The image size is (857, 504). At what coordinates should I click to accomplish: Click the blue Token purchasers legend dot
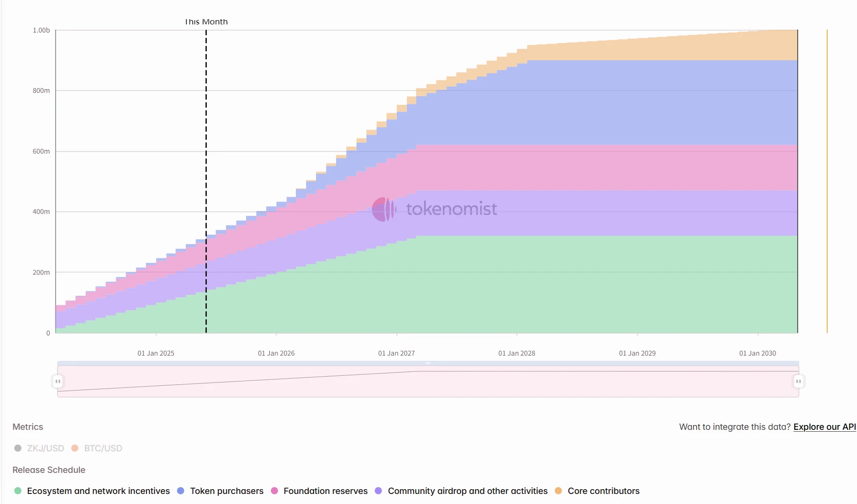tap(180, 491)
